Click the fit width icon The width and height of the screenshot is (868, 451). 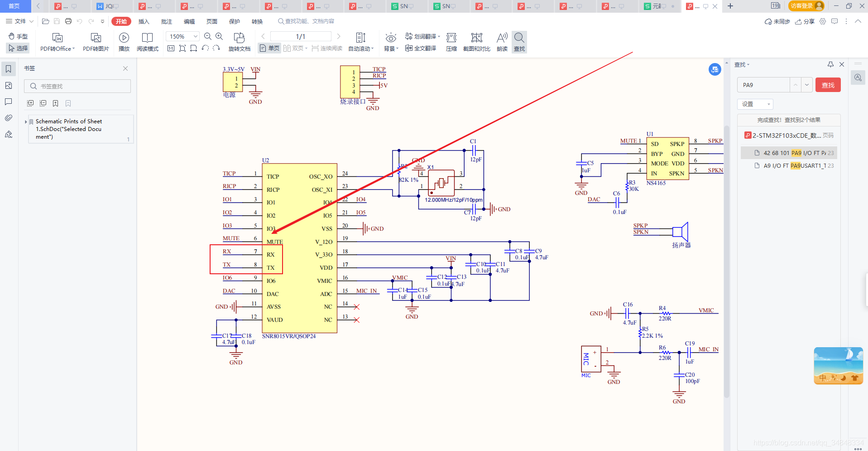[194, 48]
